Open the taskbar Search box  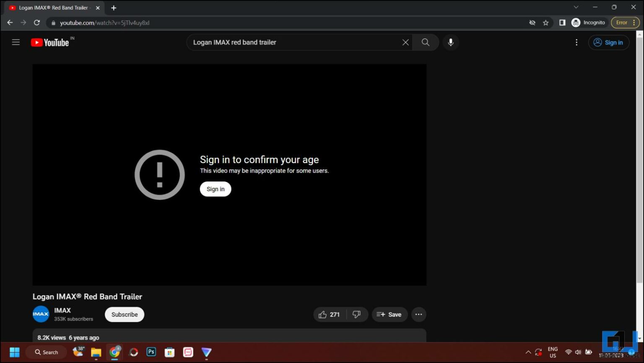click(x=46, y=352)
